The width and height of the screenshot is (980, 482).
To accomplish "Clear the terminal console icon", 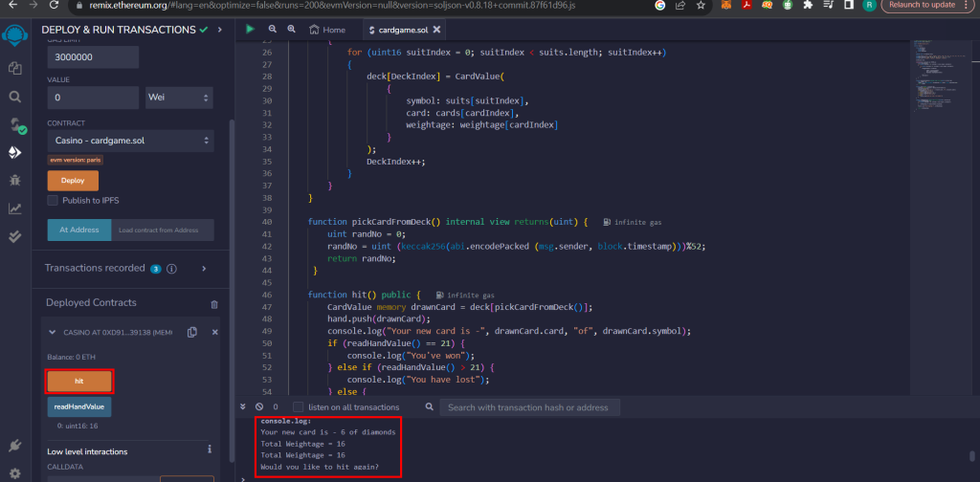I will [x=259, y=406].
